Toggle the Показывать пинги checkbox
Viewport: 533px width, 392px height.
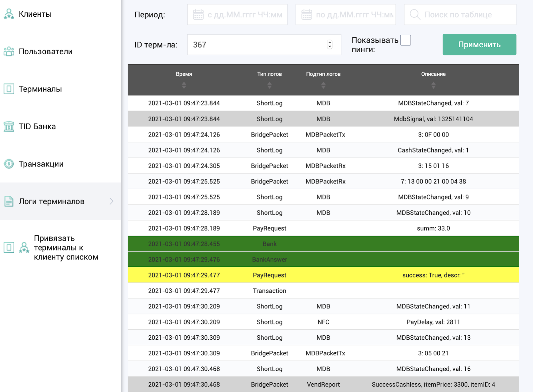pos(405,40)
